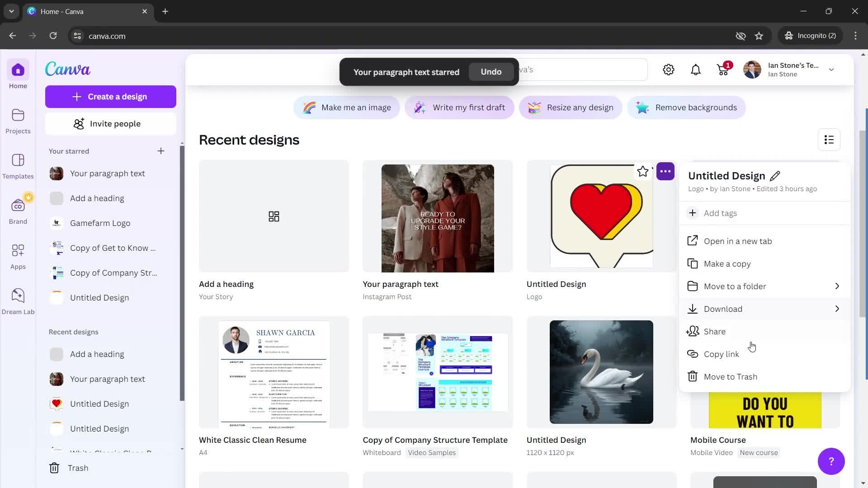Click the list view toggle icon
Screen dimensions: 868x488
point(830,140)
